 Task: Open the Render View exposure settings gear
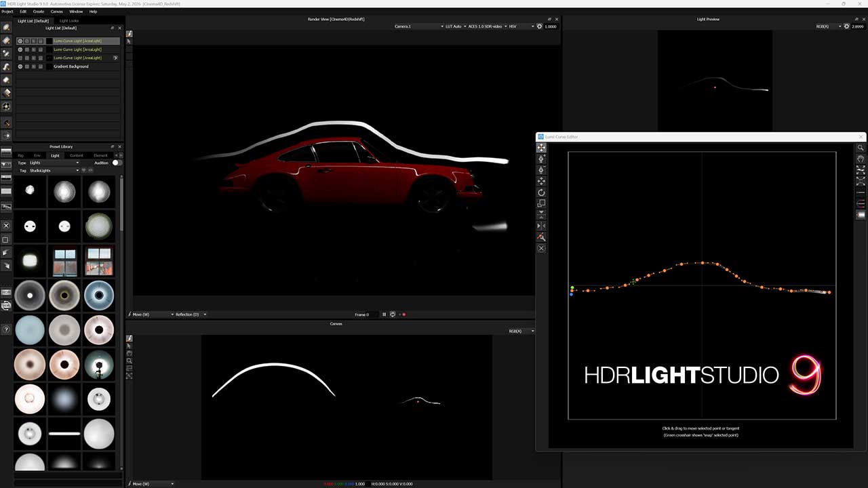[539, 26]
